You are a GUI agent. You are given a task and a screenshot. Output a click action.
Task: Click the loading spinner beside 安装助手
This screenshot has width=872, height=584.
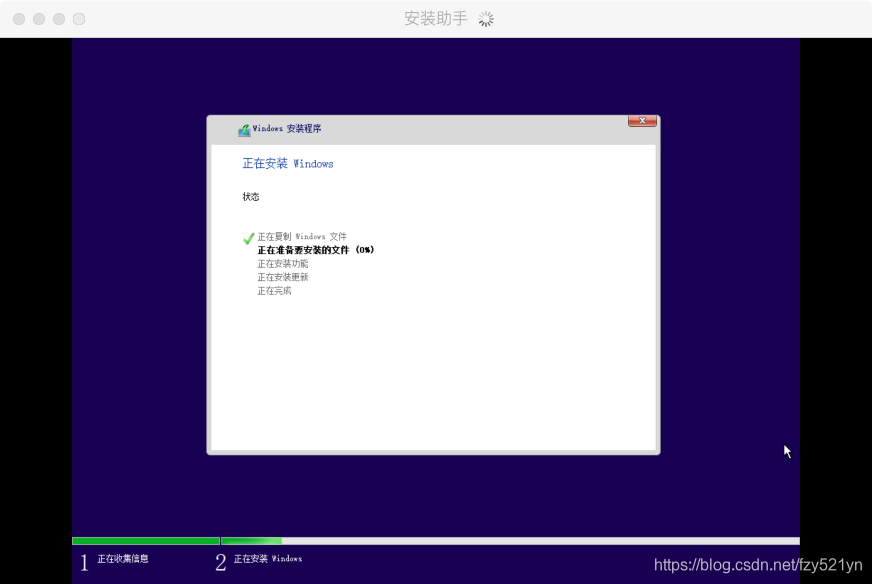coord(486,19)
